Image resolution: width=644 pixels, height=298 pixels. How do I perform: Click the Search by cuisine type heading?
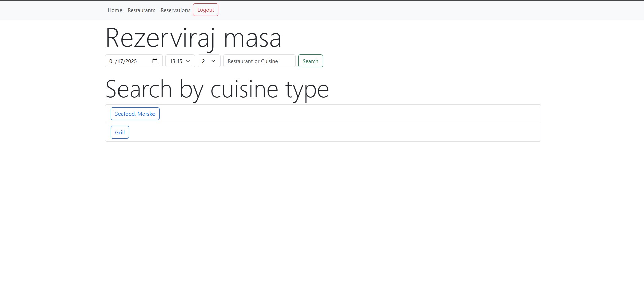tap(217, 89)
